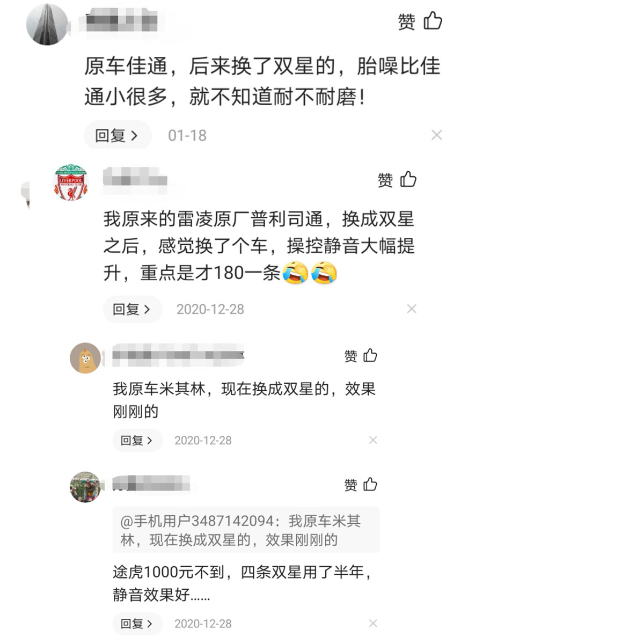Screen dimensions: 644x644
Task: Tap the 赞 label on top comment
Action: (406, 21)
